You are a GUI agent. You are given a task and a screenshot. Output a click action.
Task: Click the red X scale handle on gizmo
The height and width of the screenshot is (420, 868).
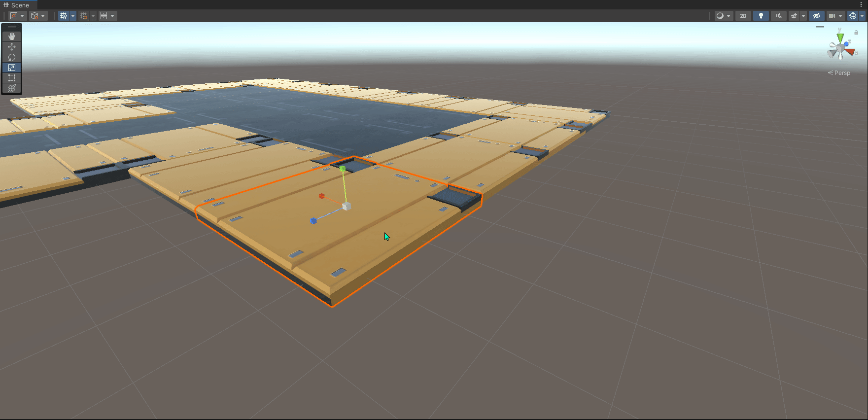(321, 196)
